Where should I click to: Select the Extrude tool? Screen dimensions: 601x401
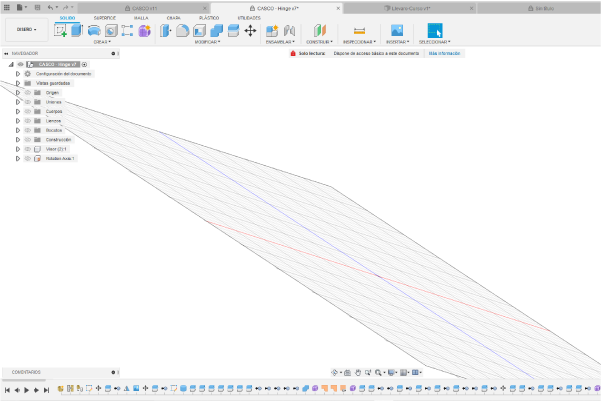[x=77, y=30]
